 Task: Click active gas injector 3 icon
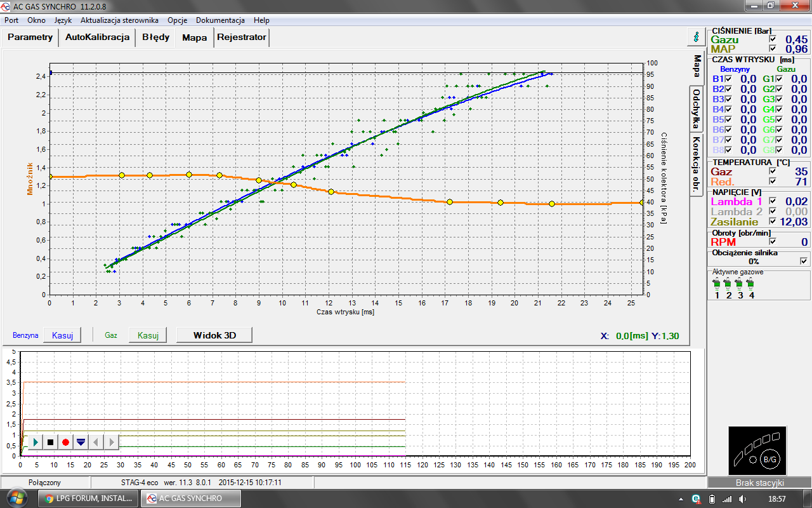tap(740, 283)
